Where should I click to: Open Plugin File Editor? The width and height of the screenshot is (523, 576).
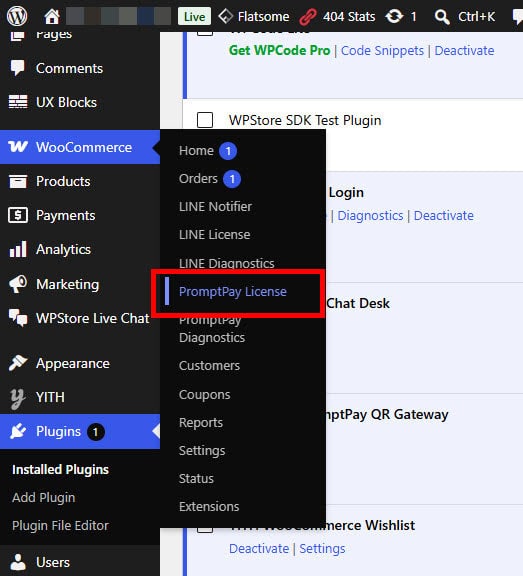[60, 525]
